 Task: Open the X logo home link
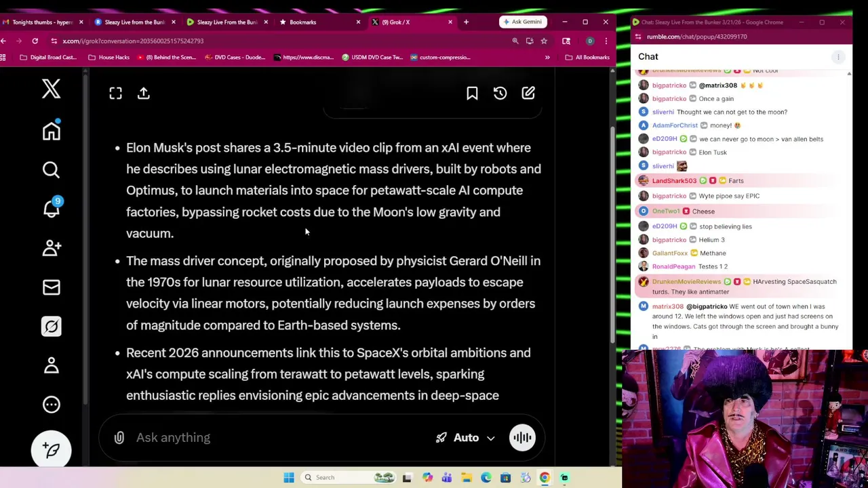[51, 89]
